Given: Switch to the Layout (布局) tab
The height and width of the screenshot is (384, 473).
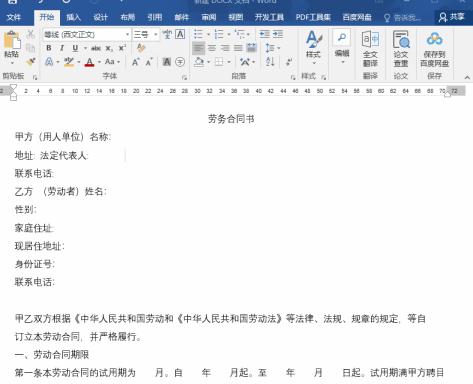Looking at the screenshot, I should (127, 17).
